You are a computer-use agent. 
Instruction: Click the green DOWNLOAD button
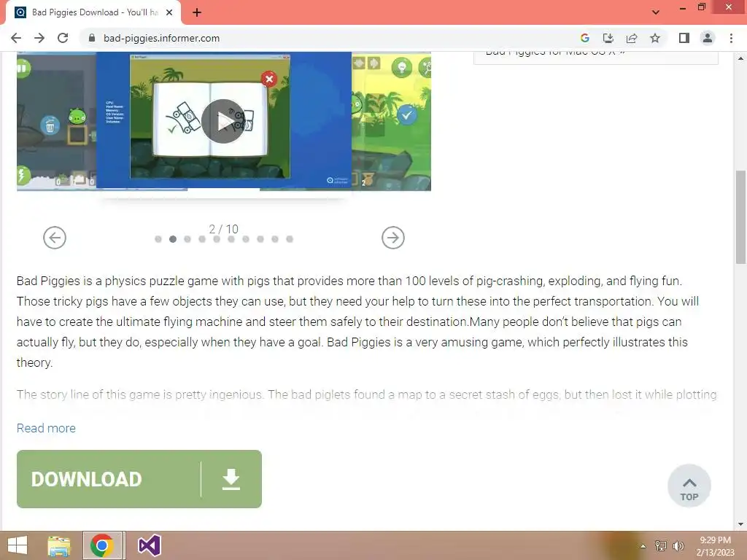(x=139, y=479)
